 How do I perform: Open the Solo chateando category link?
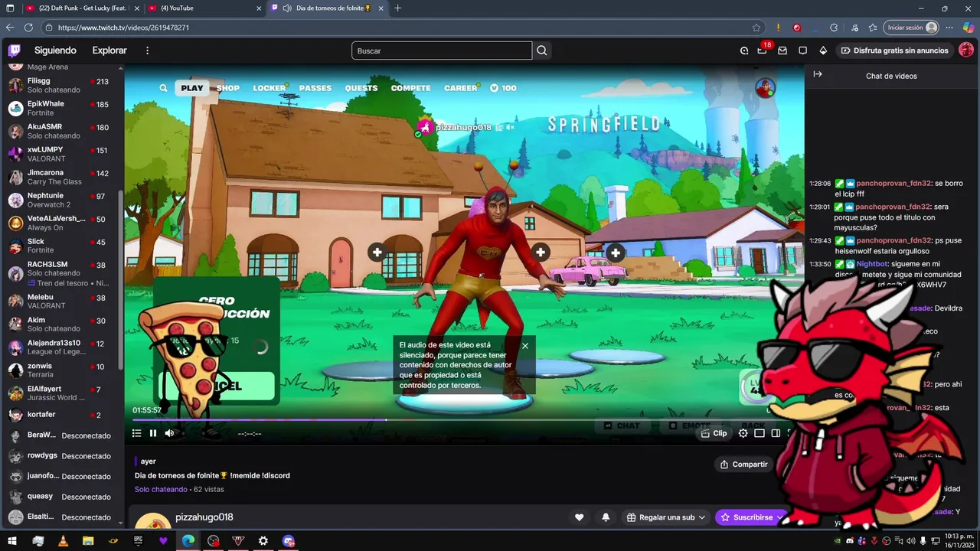pos(161,489)
